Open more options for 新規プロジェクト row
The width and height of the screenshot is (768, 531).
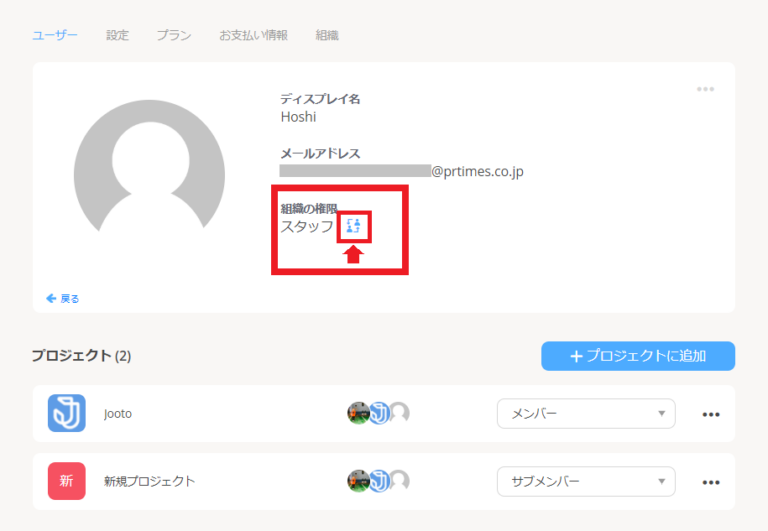coord(711,482)
